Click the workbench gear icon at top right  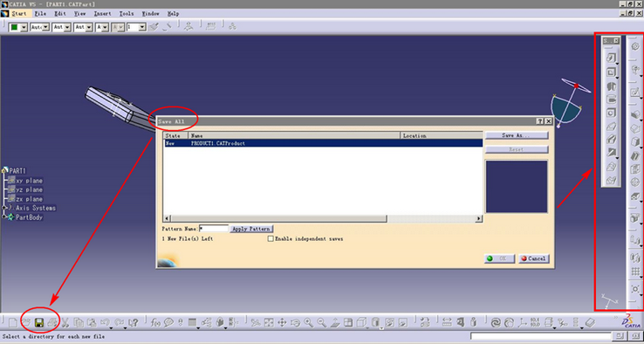635,47
